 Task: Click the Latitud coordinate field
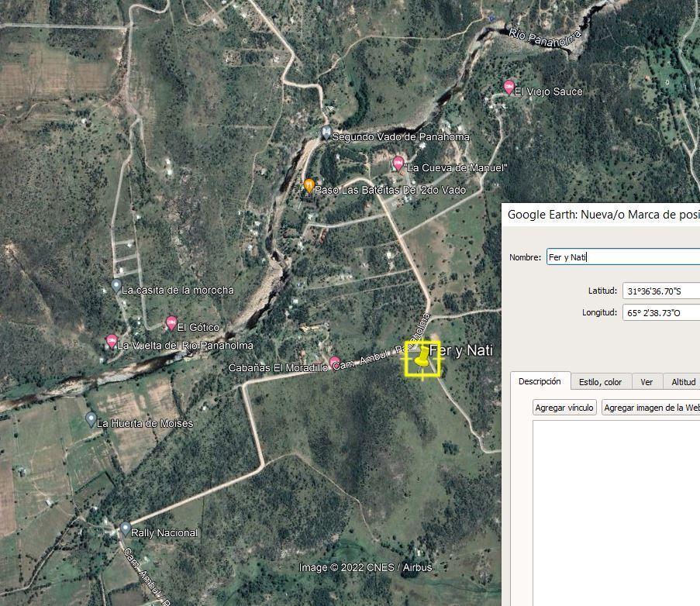click(661, 291)
